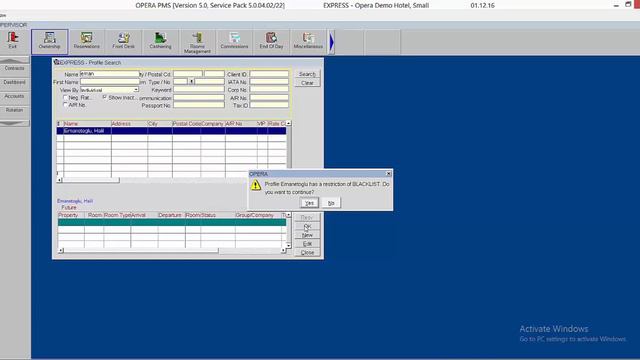The image size is (640, 360).
Task: Toggle the Neg. Rat... checkbox
Action: pyautogui.click(x=65, y=98)
